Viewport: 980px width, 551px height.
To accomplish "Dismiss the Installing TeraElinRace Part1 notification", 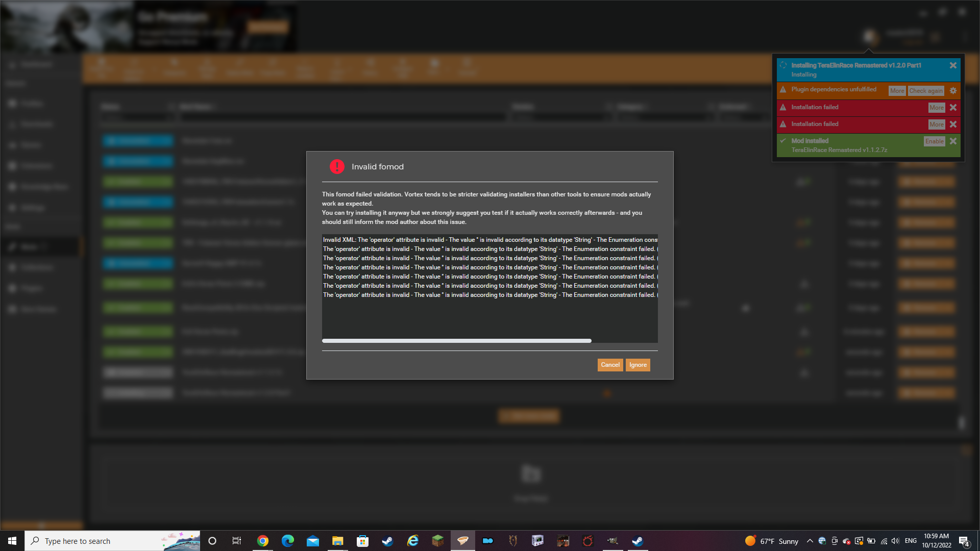I will pos(953,65).
